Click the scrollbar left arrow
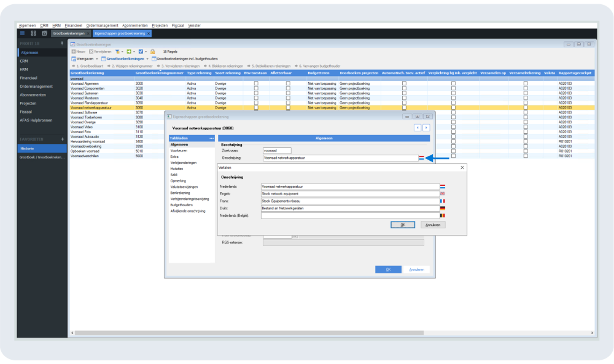Viewport: 614px width, 364px height. 72,333
